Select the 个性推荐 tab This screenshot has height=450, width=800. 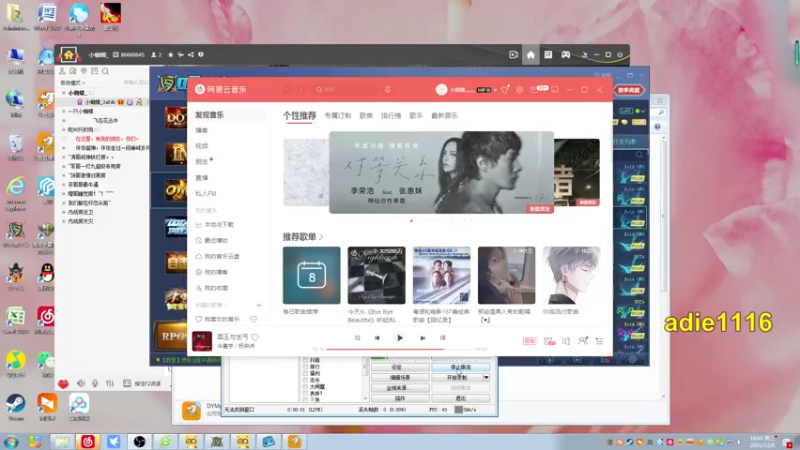299,116
